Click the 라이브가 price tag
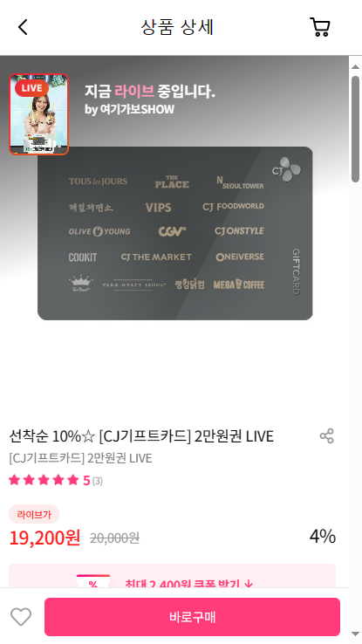The width and height of the screenshot is (362, 644). [x=34, y=514]
